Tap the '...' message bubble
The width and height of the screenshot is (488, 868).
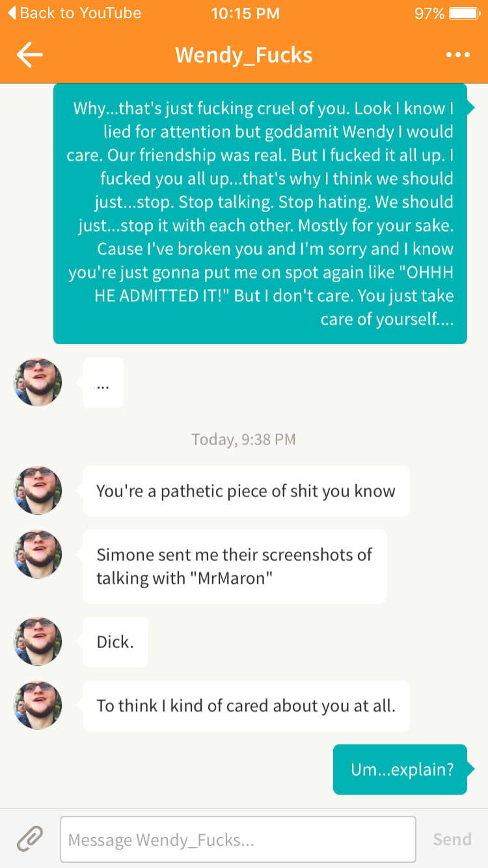(103, 383)
